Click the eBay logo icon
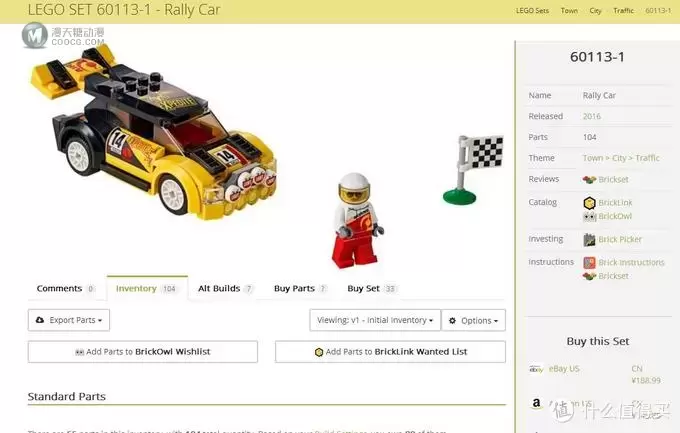This screenshot has width=680, height=433. pos(536,369)
